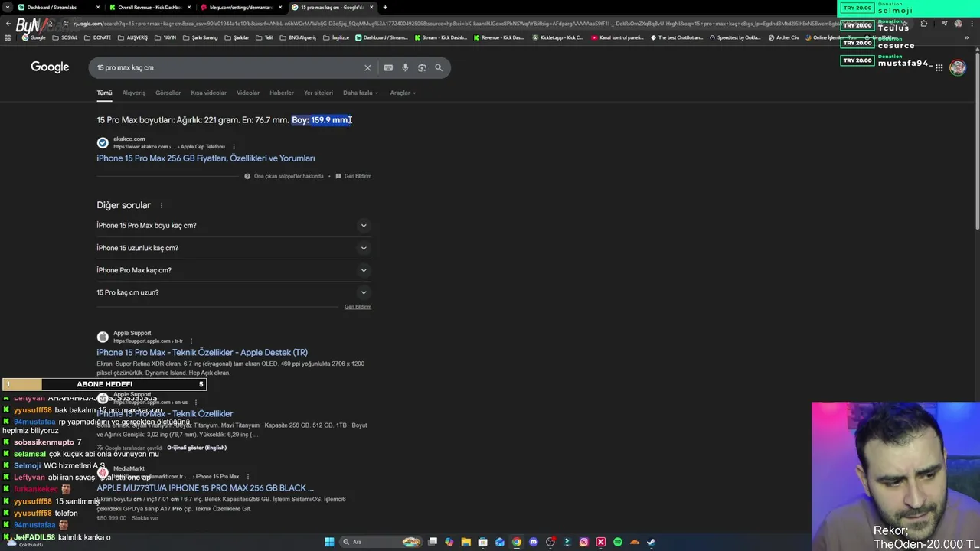Image resolution: width=980 pixels, height=551 pixels.
Task: Open Spotify from the taskbar
Action: pyautogui.click(x=618, y=542)
